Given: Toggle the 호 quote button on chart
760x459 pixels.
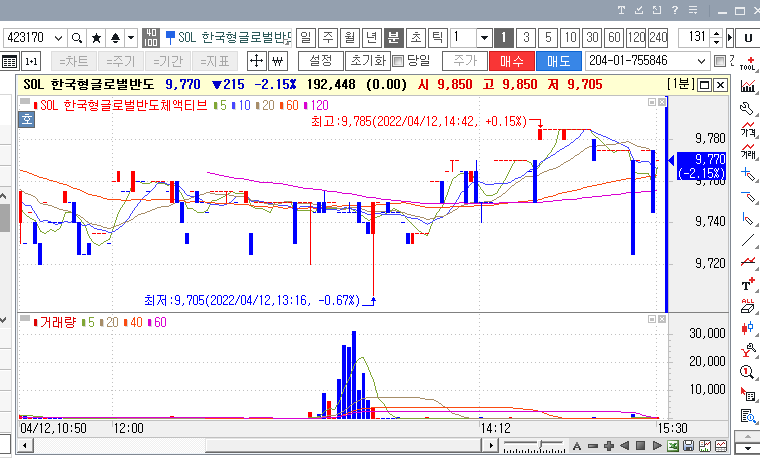Looking at the screenshot, I should coord(27,119).
